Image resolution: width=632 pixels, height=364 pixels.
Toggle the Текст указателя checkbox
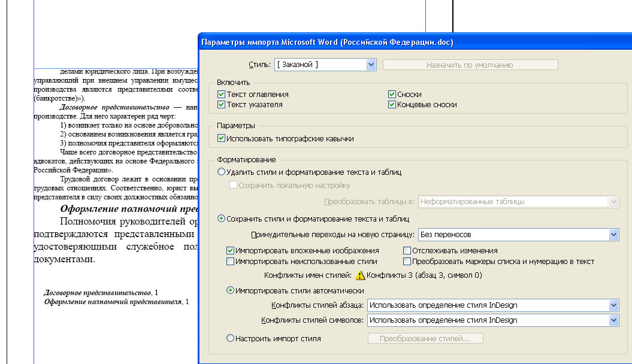click(x=221, y=105)
